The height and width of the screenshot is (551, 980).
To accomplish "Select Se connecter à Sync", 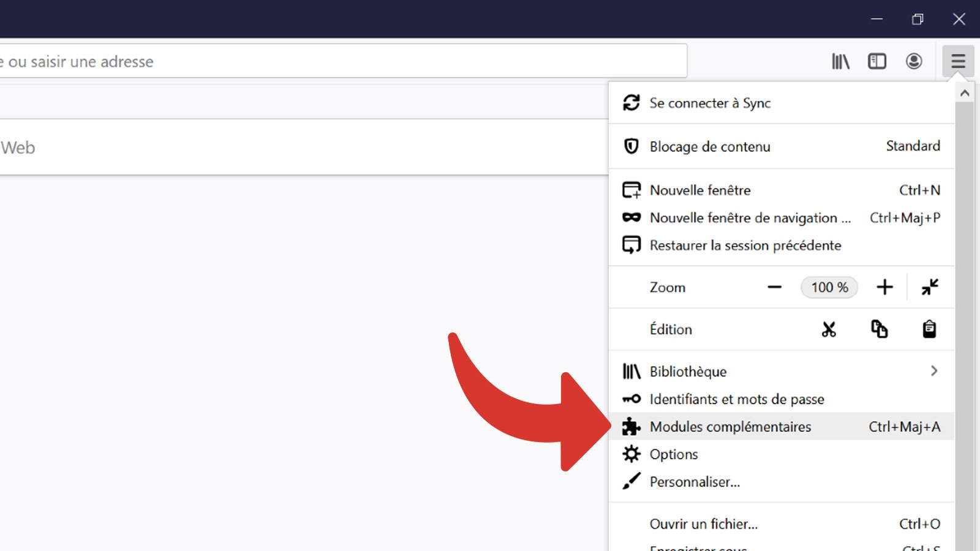I will [710, 103].
